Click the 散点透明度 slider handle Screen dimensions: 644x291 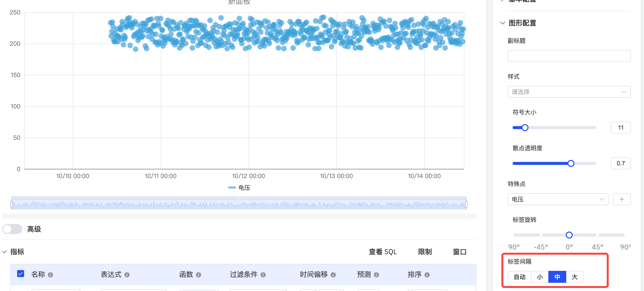point(571,163)
